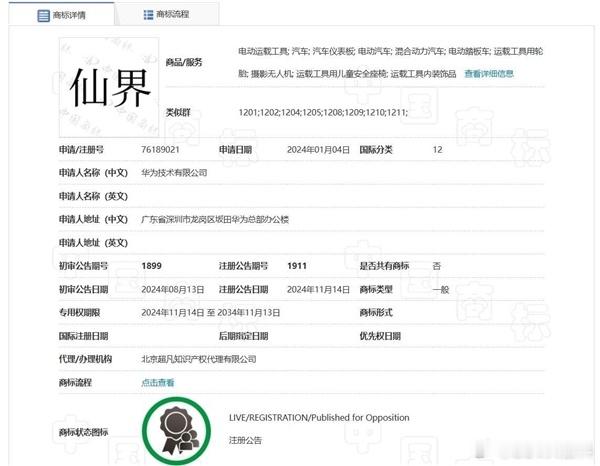600x466 pixels.
Task: Click the 仙界 trademark image thumbnail
Action: point(109,87)
